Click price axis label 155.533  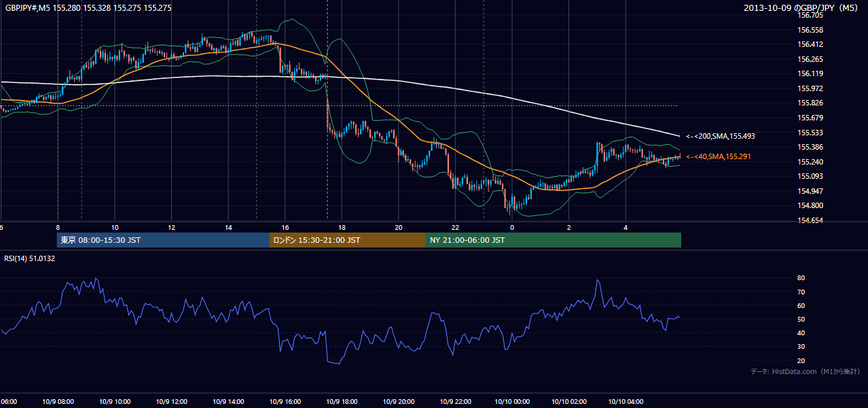coord(810,133)
